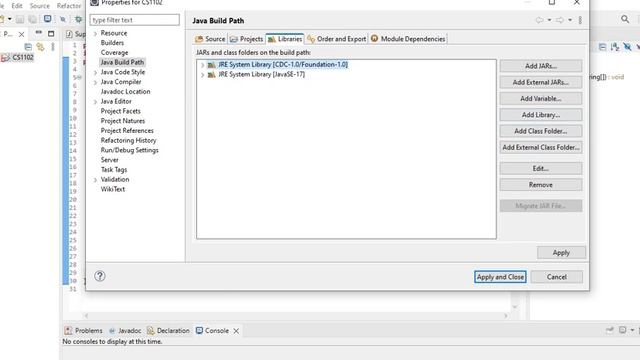This screenshot has height=360, width=640.
Task: Click the Eclipse search magnifier icon
Action: click(x=625, y=19)
